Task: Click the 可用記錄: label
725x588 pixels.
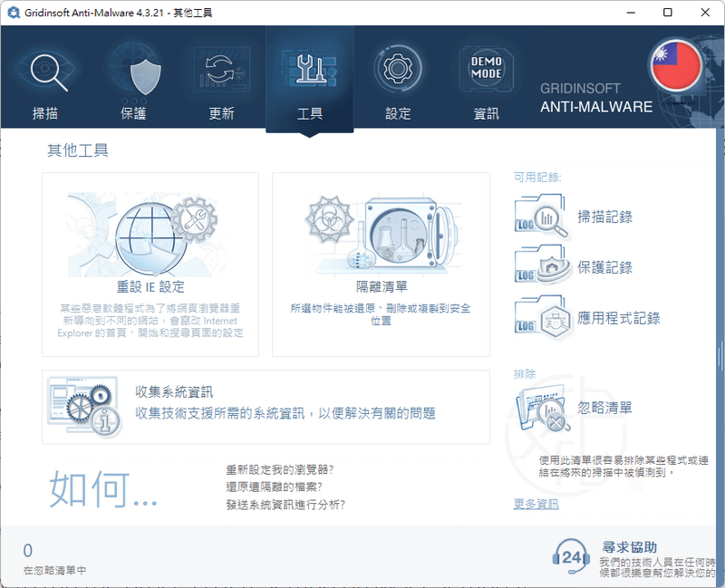Action: pyautogui.click(x=537, y=177)
